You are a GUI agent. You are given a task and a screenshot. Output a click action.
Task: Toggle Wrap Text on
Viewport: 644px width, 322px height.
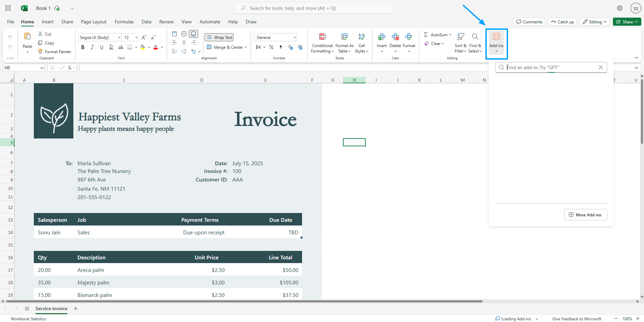tap(219, 37)
